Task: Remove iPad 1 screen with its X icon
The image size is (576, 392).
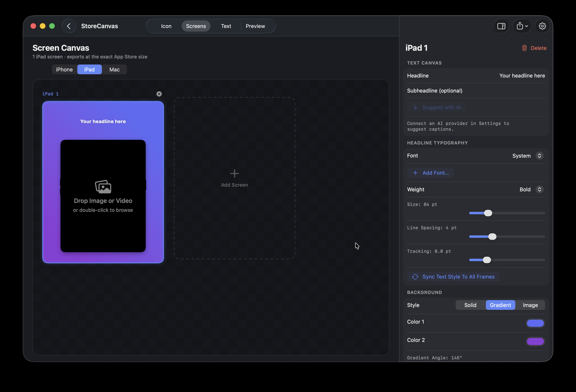Action: [159, 94]
